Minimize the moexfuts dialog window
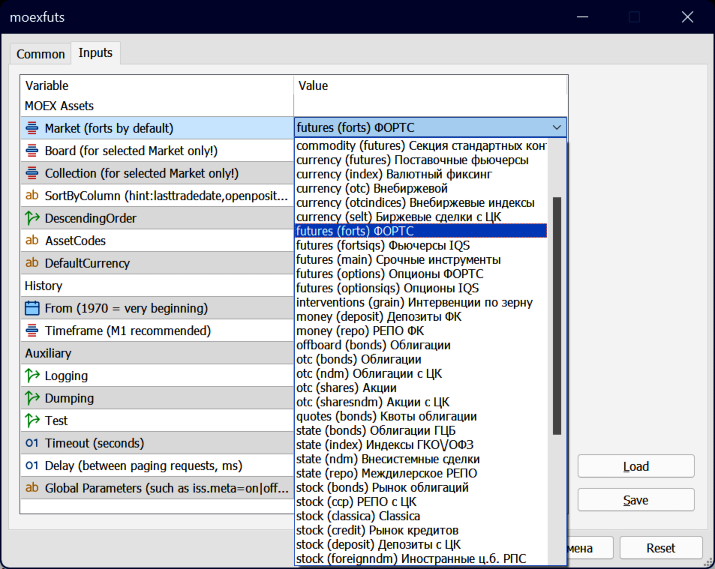The height and width of the screenshot is (569, 715). pyautogui.click(x=582, y=17)
